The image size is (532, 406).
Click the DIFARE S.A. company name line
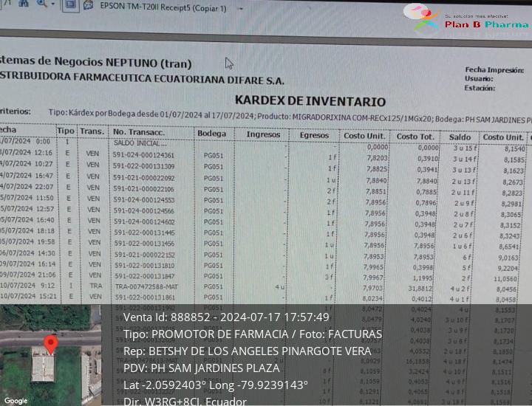point(141,78)
